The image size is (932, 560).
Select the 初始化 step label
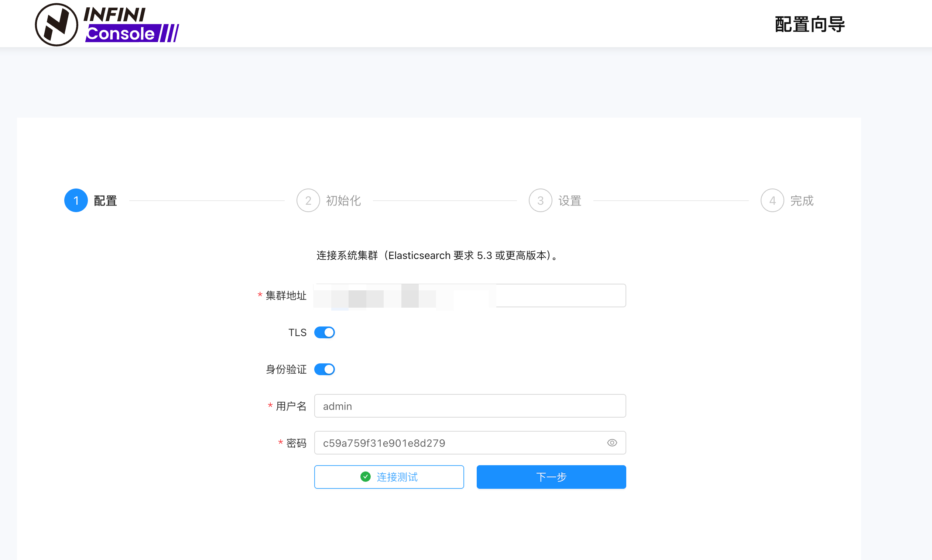[x=343, y=201]
